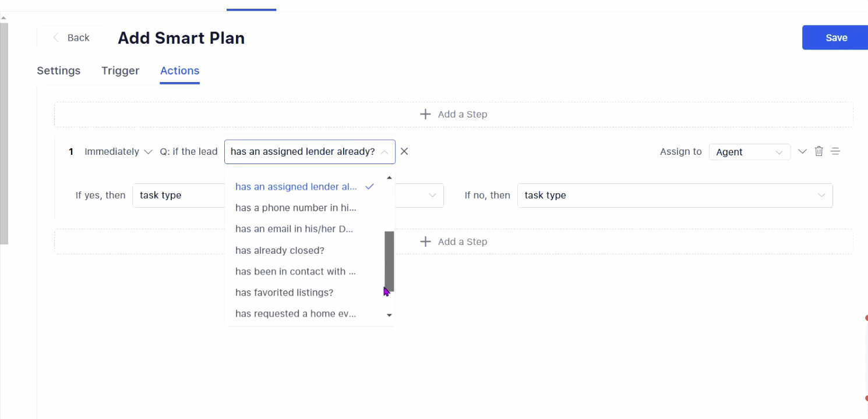
Task: Open the Assign to Agent dropdown
Action: [749, 152]
